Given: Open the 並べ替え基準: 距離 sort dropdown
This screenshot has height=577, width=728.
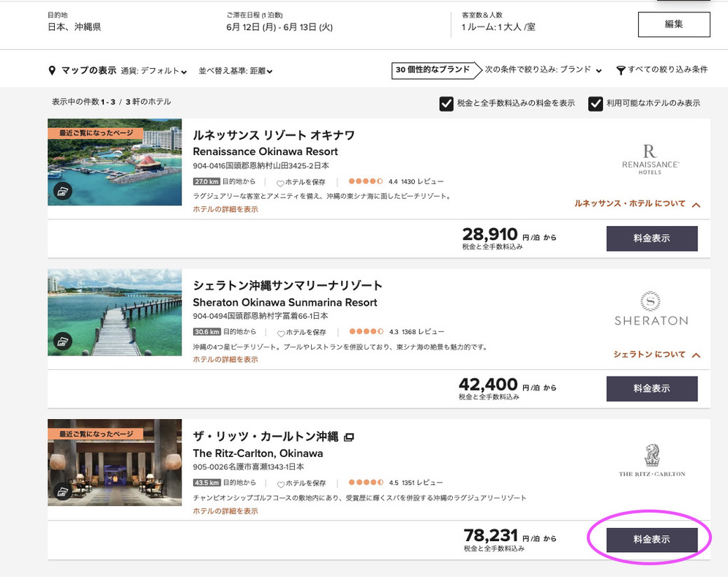Looking at the screenshot, I should (236, 71).
